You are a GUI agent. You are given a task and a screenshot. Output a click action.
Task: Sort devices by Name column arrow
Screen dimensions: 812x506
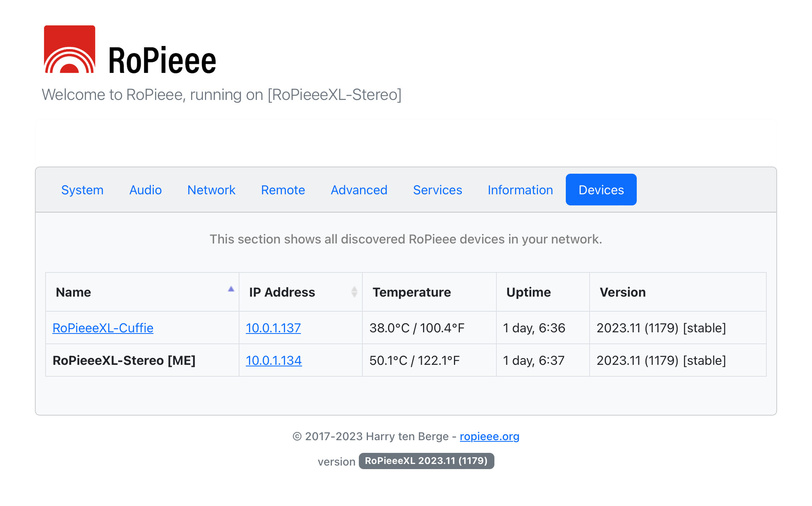pos(231,289)
